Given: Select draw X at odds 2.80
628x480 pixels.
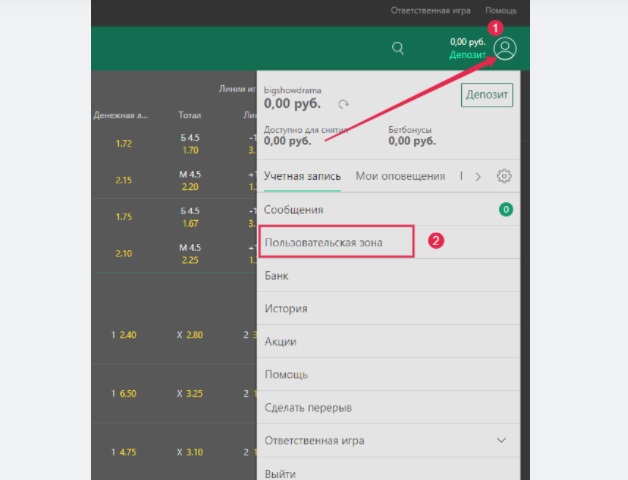Looking at the screenshot, I should point(190,335).
